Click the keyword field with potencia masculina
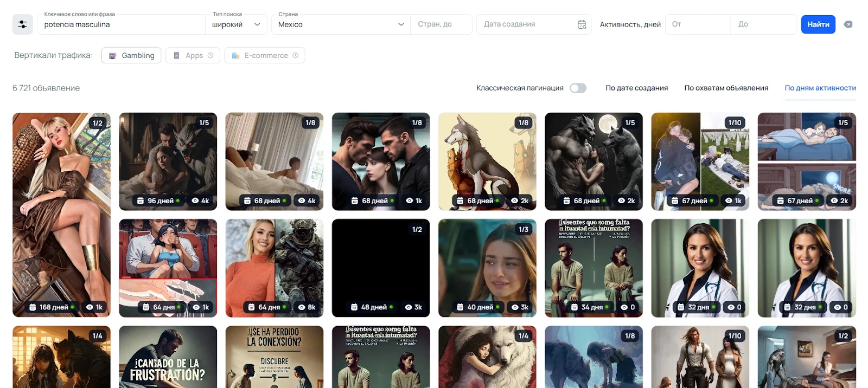The width and height of the screenshot is (868, 388). (x=122, y=24)
